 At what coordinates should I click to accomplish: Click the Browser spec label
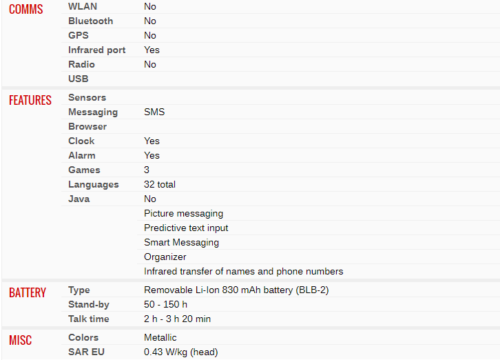tap(87, 127)
